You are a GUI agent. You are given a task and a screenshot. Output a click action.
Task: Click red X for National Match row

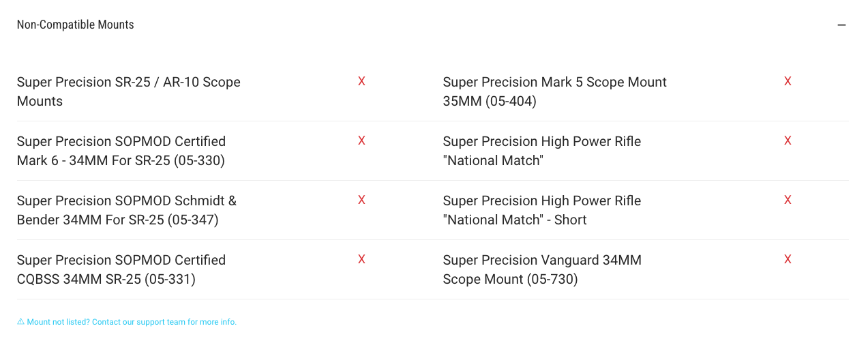788,141
